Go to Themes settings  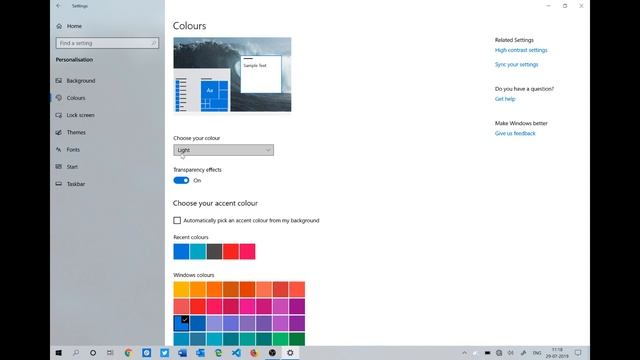click(76, 132)
